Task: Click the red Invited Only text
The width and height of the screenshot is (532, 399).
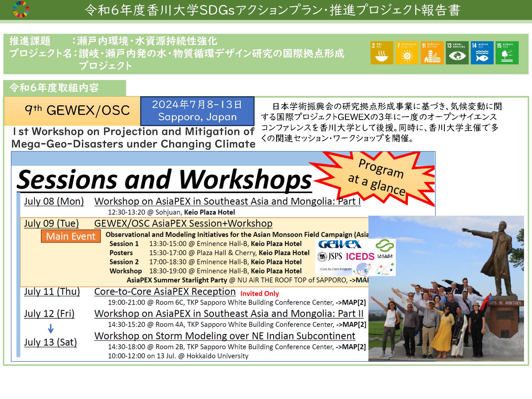Action: 260,294
